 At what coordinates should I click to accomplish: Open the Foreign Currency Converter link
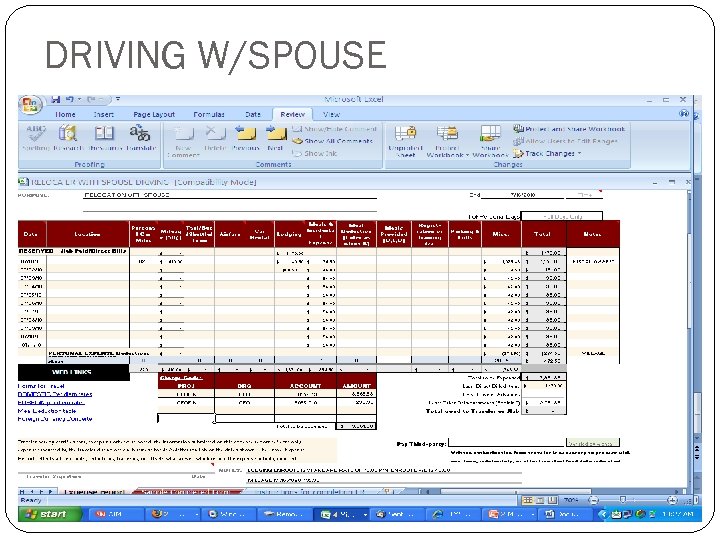pyautogui.click(x=55, y=419)
